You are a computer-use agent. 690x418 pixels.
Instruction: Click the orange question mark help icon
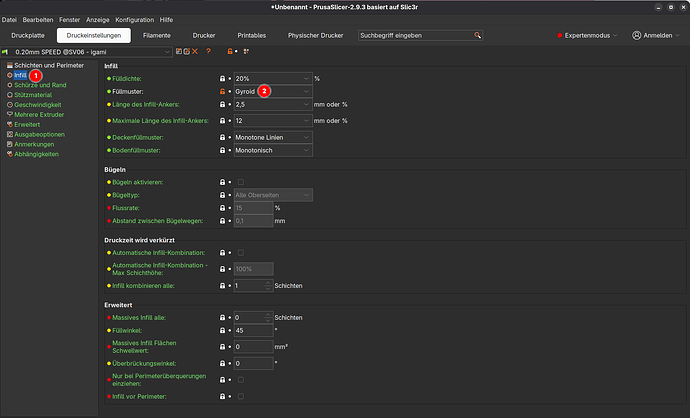(208, 51)
